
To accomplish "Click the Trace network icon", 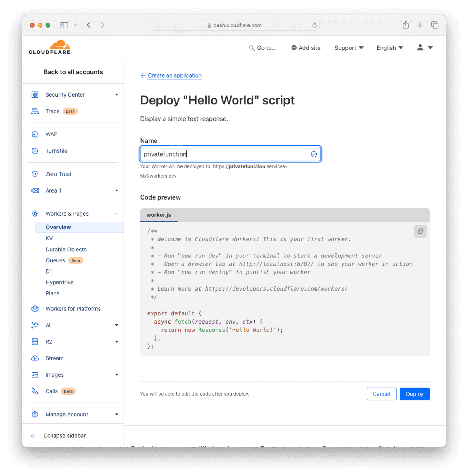I will [35, 111].
